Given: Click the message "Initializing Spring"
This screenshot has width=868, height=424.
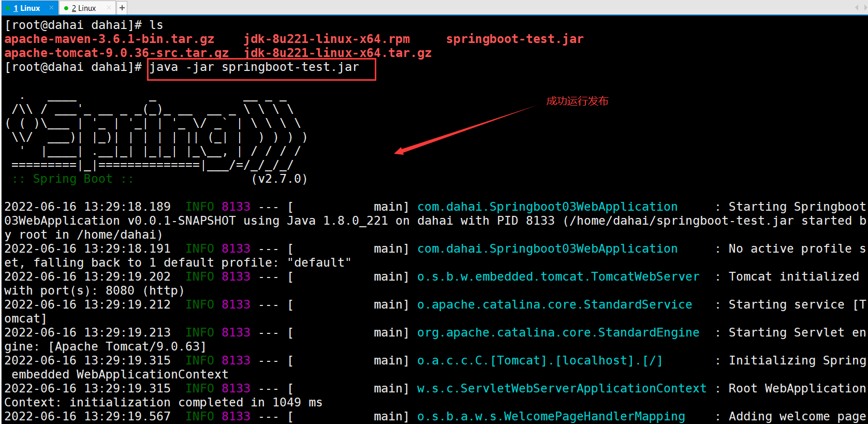Looking at the screenshot, I should pyautogui.click(x=798, y=361).
